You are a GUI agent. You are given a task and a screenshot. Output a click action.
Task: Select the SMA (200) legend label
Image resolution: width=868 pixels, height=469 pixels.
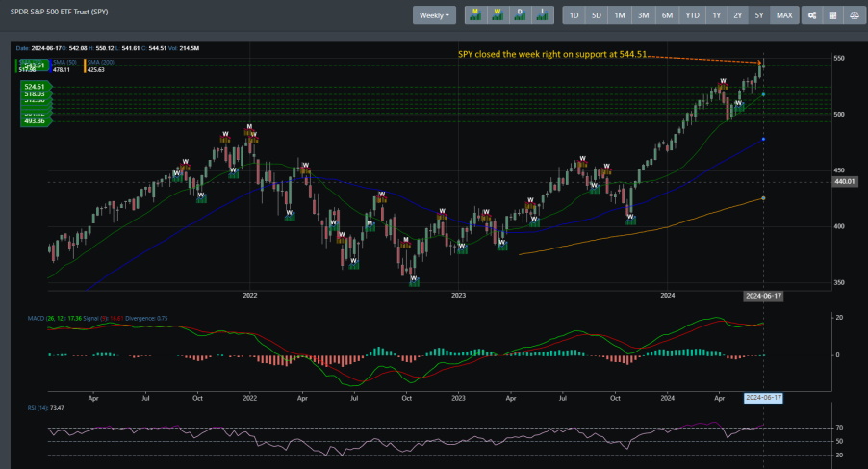(x=101, y=62)
